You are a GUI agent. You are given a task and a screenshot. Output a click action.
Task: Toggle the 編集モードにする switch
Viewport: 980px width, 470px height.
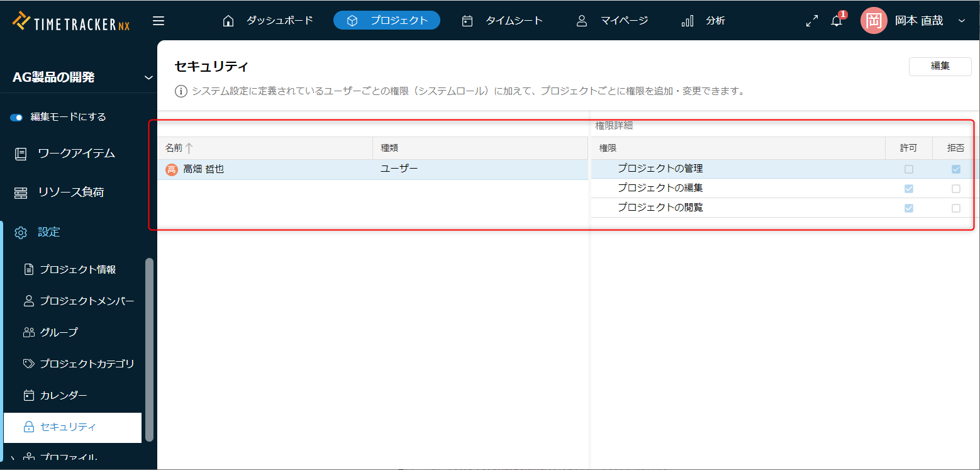(17, 118)
